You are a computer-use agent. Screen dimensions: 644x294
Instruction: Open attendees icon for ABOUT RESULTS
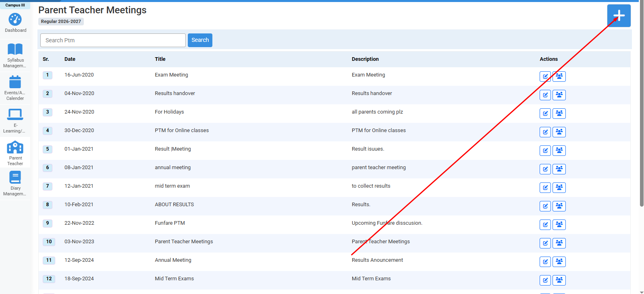pos(559,206)
